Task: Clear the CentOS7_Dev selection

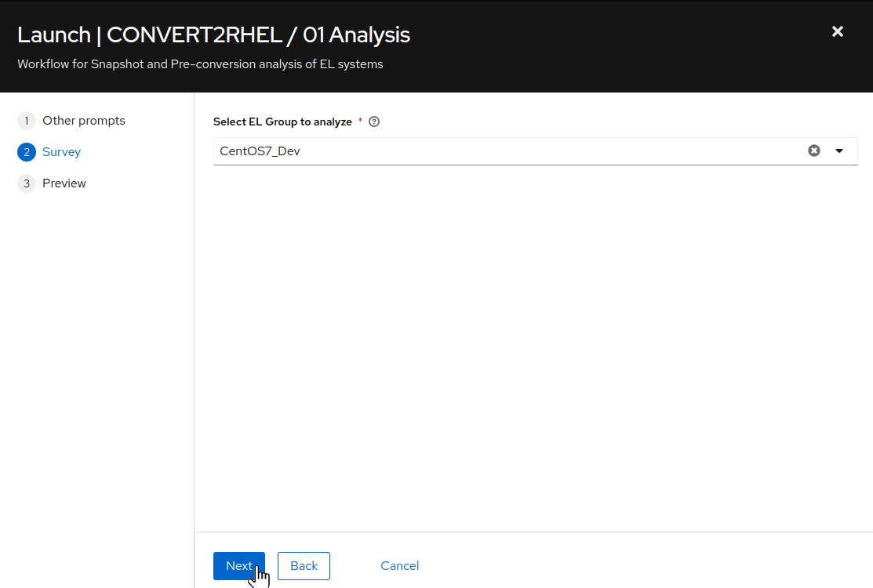Action: click(814, 151)
